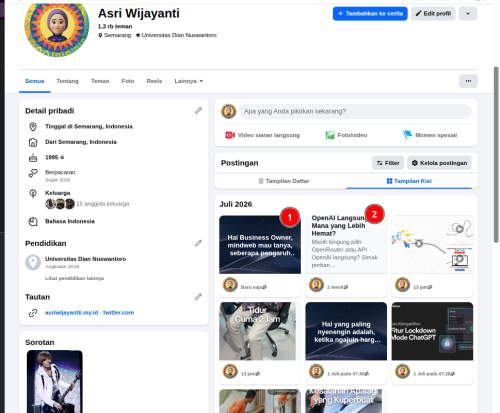This screenshot has height=413, width=500.
Task: Start a Video siaran langsung
Action: (x=262, y=135)
